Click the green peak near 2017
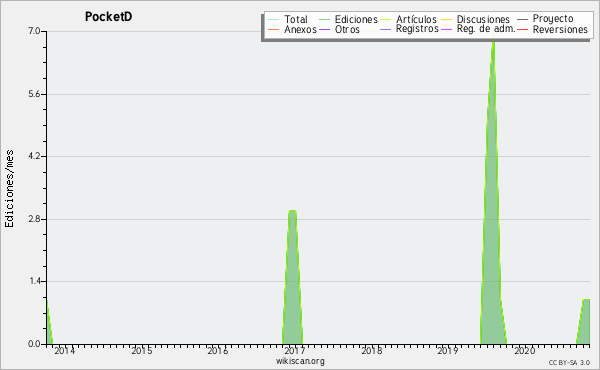The image size is (600, 370). coord(292,277)
